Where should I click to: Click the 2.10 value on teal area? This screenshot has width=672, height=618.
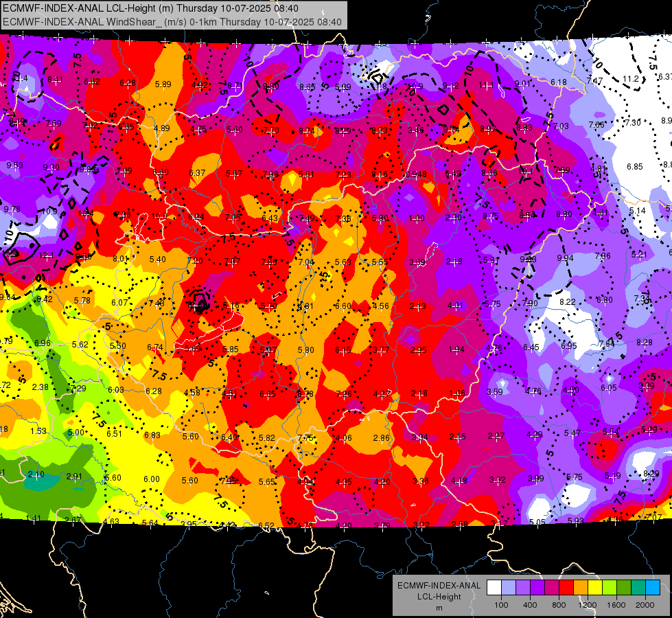click(36, 474)
